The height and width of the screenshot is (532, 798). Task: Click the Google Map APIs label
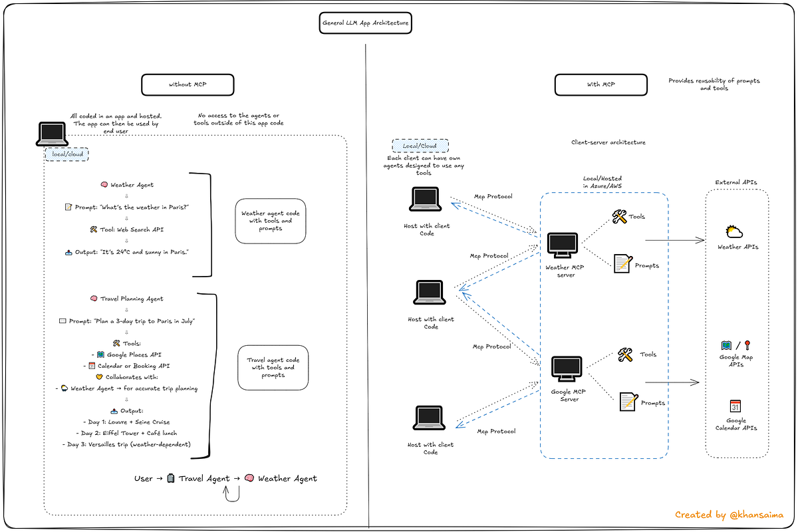coord(736,361)
